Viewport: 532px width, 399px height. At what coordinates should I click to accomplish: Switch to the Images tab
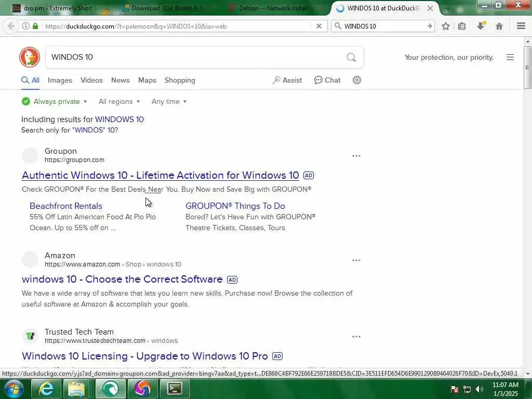(x=60, y=80)
